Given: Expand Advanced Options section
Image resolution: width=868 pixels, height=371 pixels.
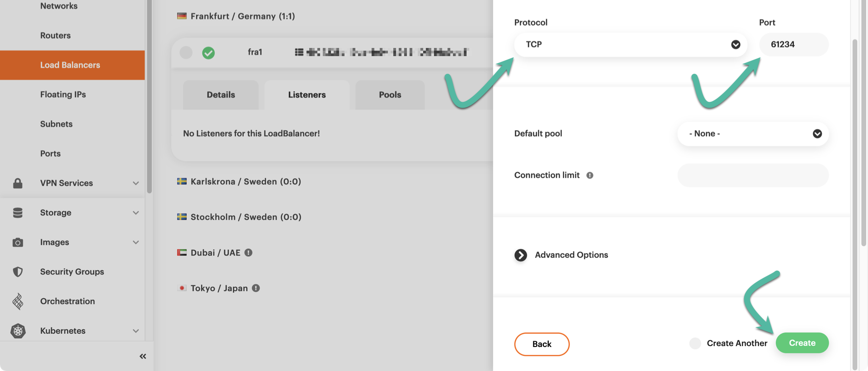Looking at the screenshot, I should coord(521,255).
